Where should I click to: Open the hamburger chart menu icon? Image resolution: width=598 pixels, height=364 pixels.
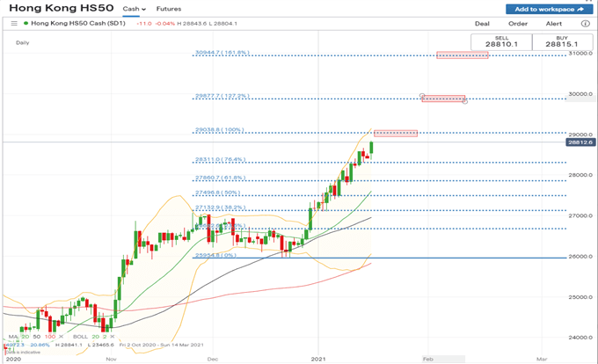[x=14, y=24]
